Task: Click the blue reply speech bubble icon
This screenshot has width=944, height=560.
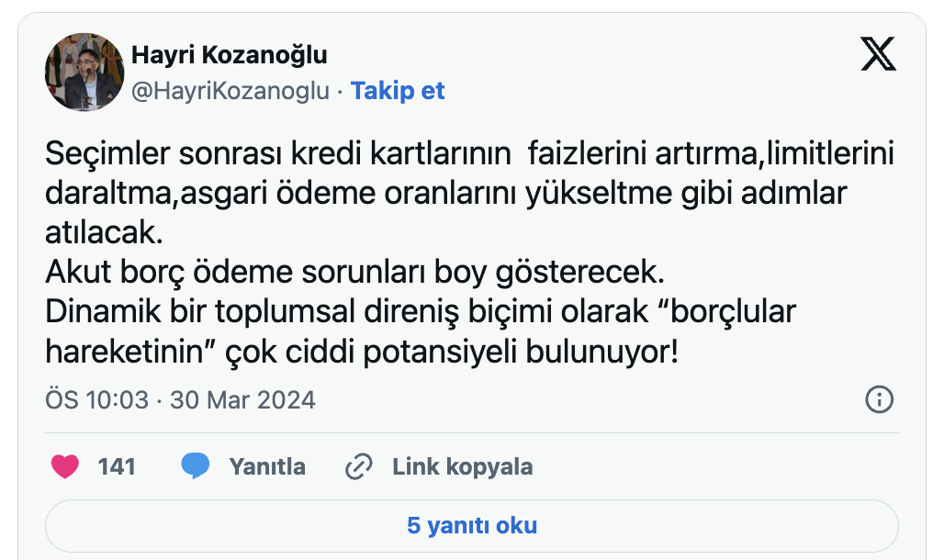Action: 193,465
